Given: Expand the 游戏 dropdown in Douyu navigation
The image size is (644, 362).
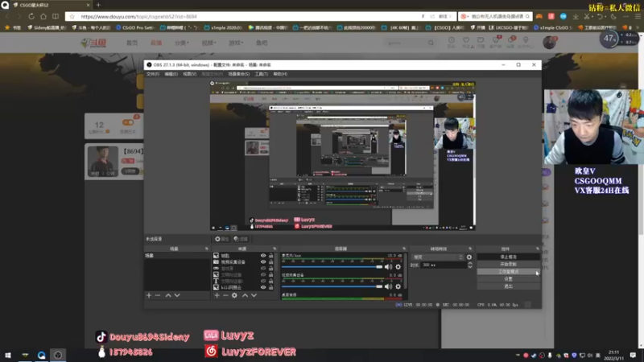Looking at the screenshot, I should tap(236, 43).
